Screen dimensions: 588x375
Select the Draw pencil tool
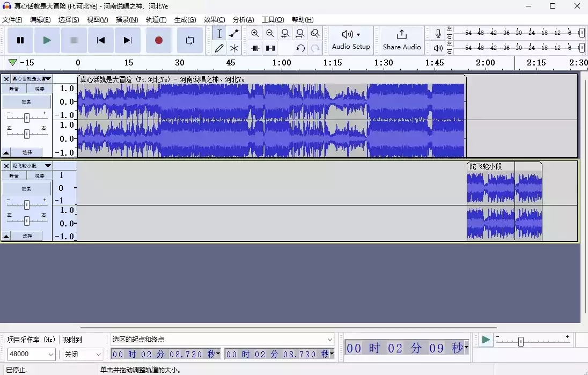click(219, 48)
